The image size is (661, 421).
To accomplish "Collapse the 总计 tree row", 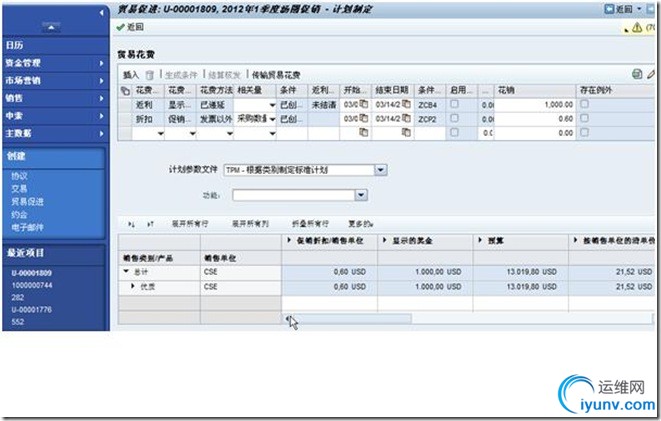I will 126,271.
